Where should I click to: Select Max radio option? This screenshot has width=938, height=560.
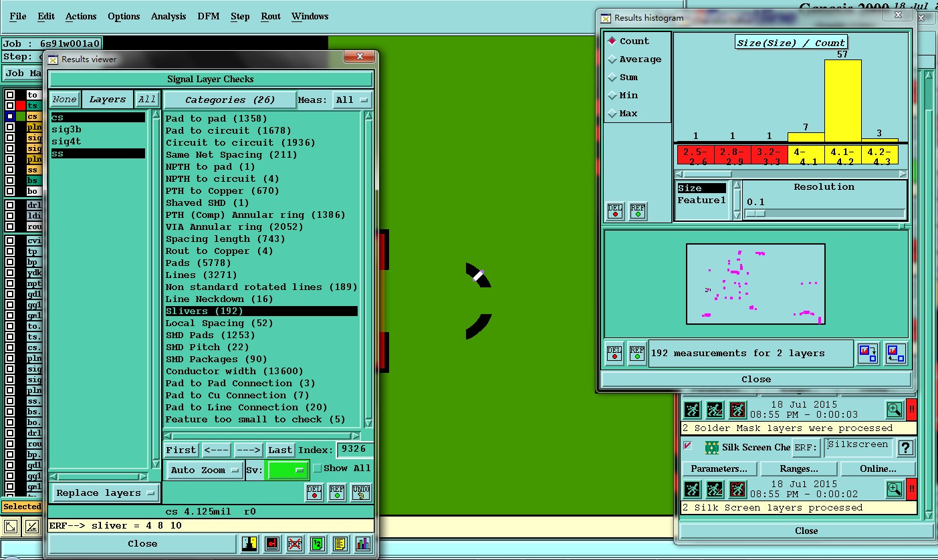pos(611,113)
